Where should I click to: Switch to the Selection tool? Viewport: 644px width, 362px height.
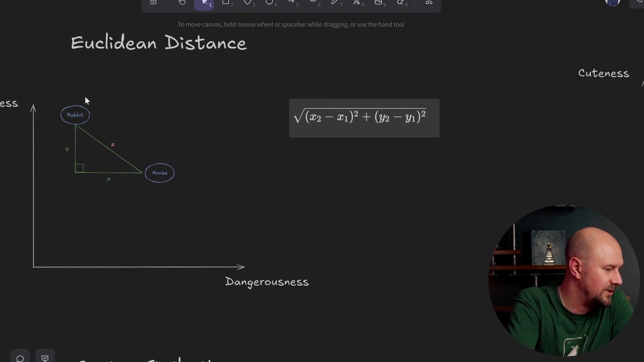(x=204, y=3)
